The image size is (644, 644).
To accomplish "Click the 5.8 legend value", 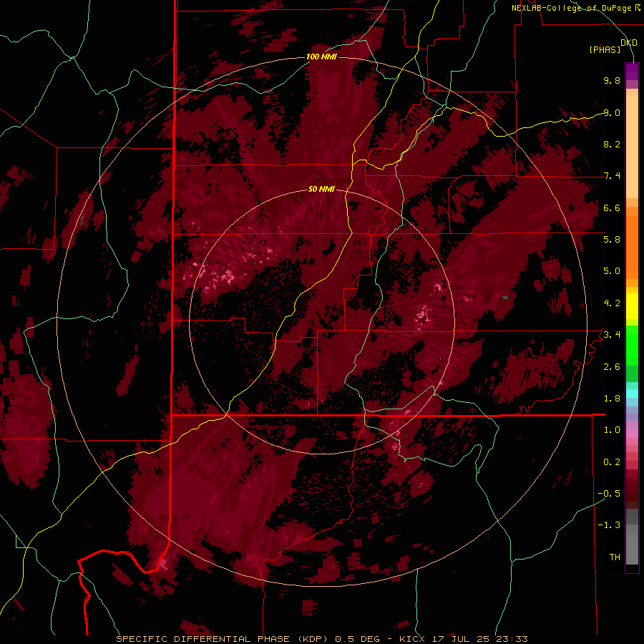I will [612, 240].
